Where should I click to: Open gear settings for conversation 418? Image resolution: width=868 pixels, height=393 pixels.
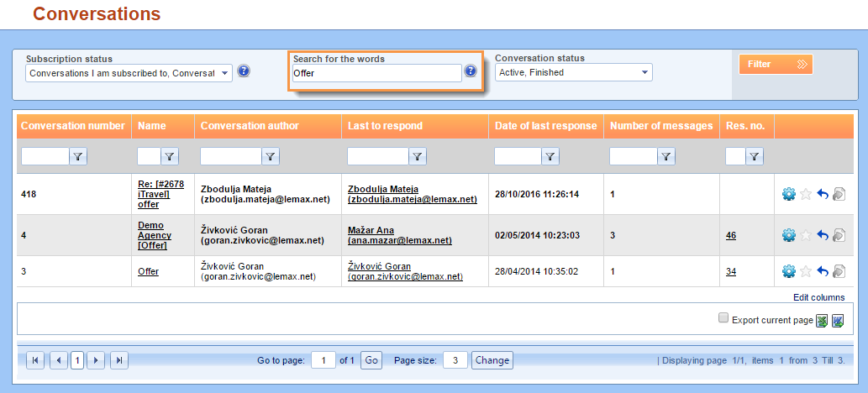pos(788,194)
